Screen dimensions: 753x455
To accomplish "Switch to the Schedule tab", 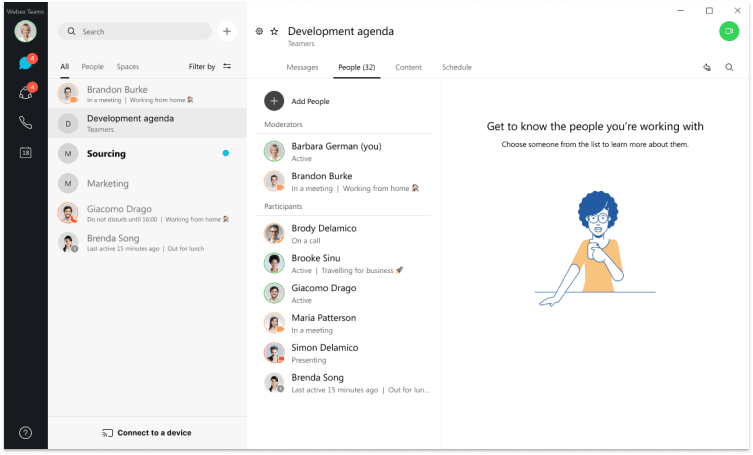I will click(x=457, y=67).
